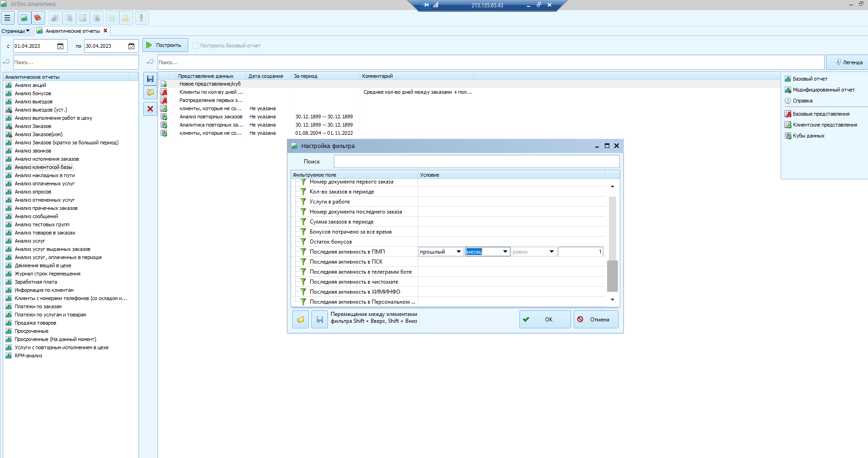Expand the месяц period dropdown
This screenshot has height=458, width=868.
(x=505, y=252)
